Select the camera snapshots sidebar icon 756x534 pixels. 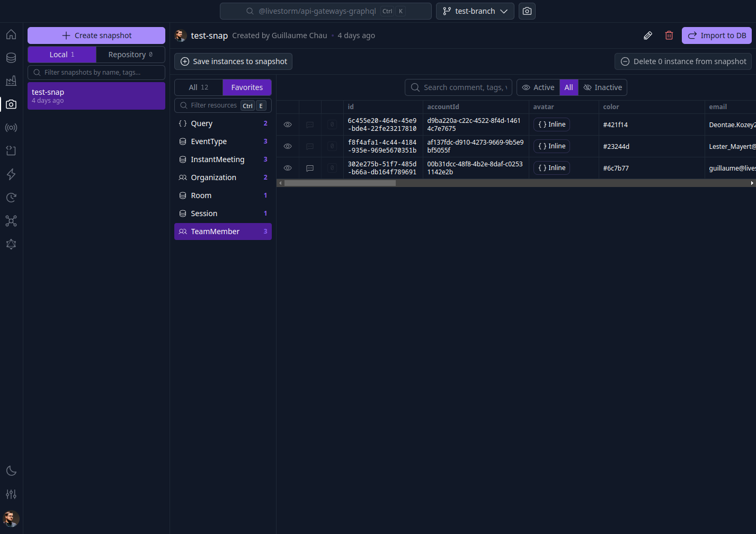[11, 104]
